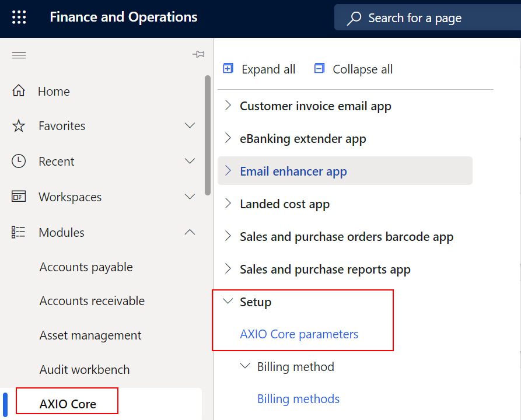This screenshot has height=420, width=521.
Task: Click the Modules list icon
Action: click(x=19, y=232)
